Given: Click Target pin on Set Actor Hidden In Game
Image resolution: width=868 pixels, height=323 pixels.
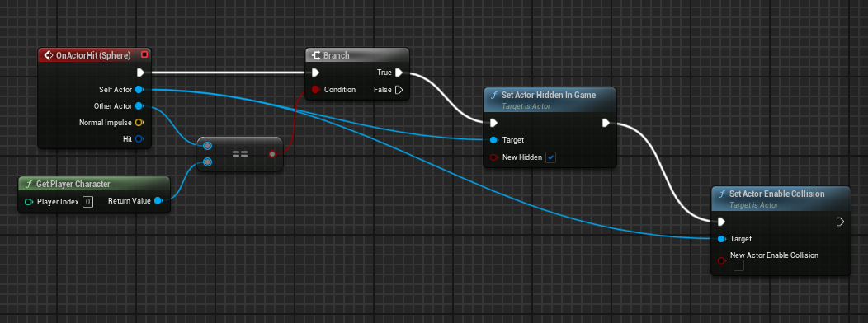Looking at the screenshot, I should coord(493,140).
